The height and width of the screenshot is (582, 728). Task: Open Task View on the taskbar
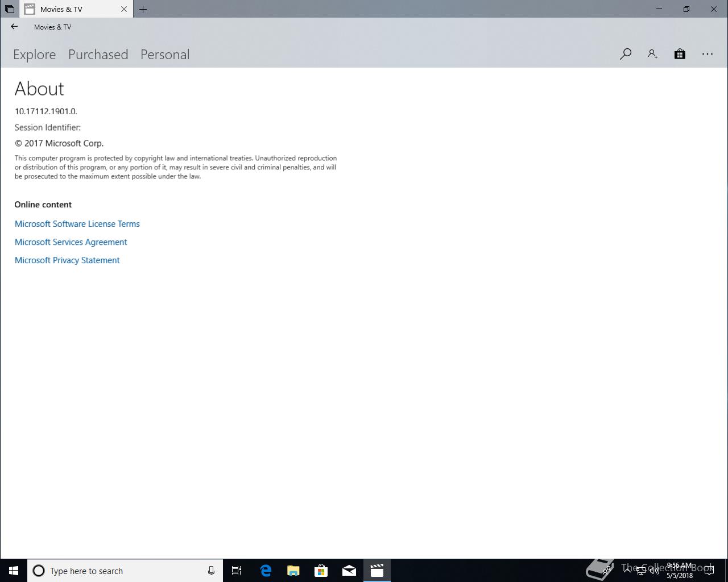pos(237,571)
